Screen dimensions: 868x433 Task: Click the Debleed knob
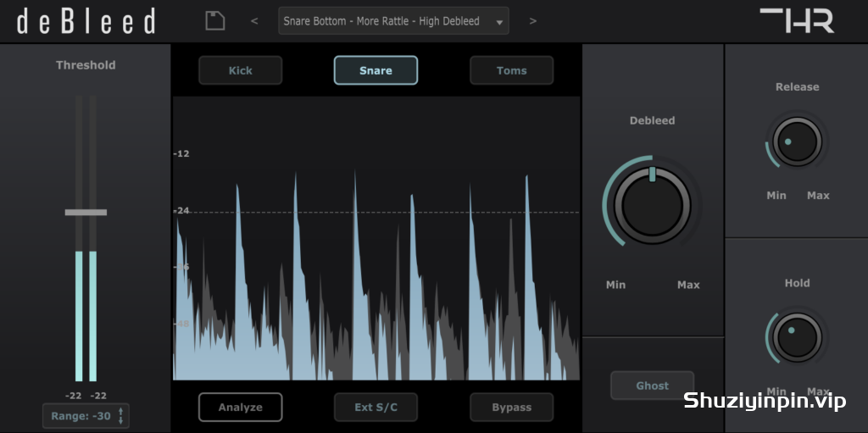(x=652, y=205)
